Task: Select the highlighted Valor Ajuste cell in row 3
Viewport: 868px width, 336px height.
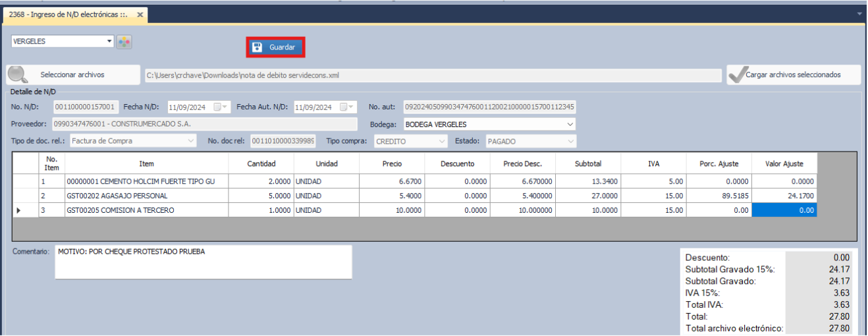Action: click(x=784, y=210)
